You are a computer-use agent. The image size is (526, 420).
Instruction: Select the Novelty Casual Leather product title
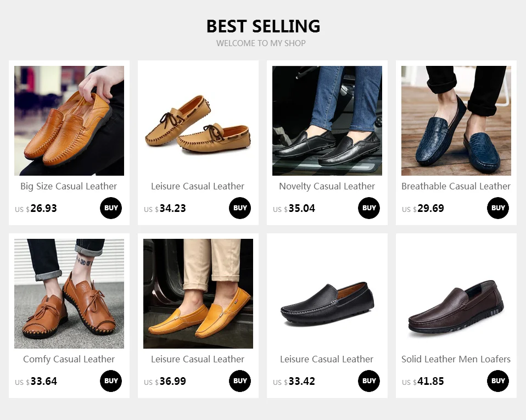(327, 186)
